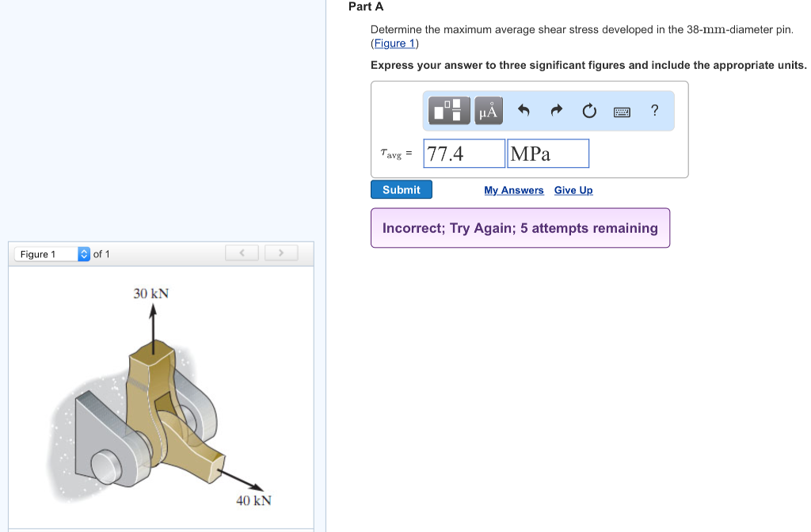Click the Incorrect; Try Again feedback message
This screenshot has height=532, width=811.
pos(520,228)
